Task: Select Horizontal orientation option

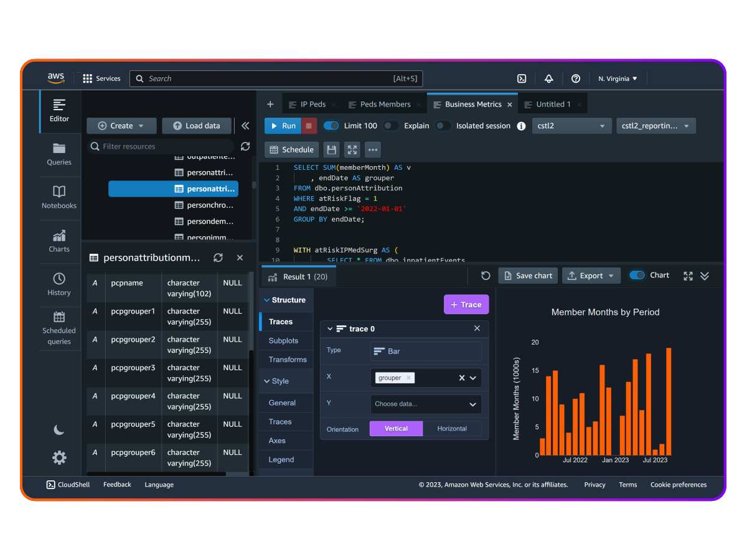Action: (x=452, y=429)
